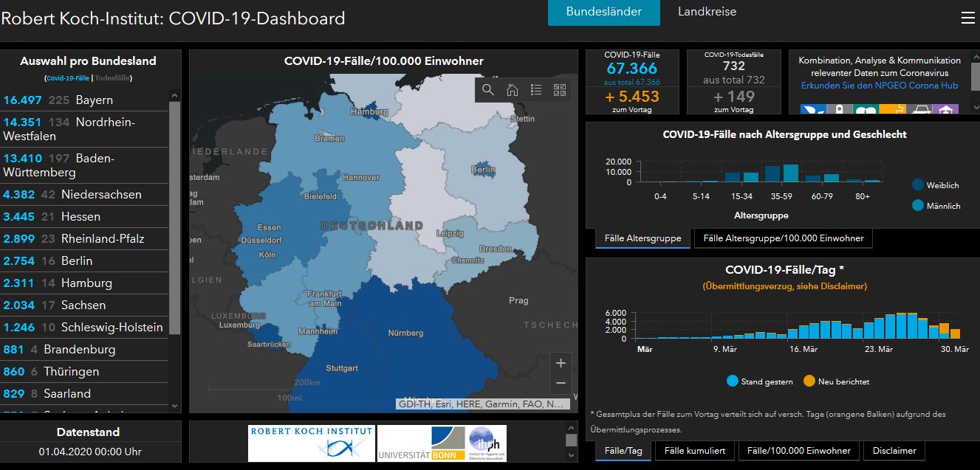Click the 'Erkunden Sie den NPGEO Corona Hub' link

(880, 85)
